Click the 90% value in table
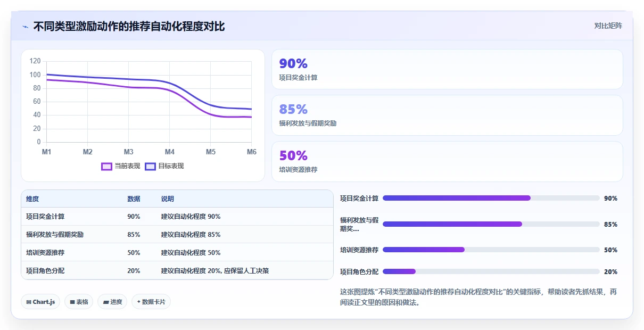Viewport: 644px width, 330px height. coord(134,217)
